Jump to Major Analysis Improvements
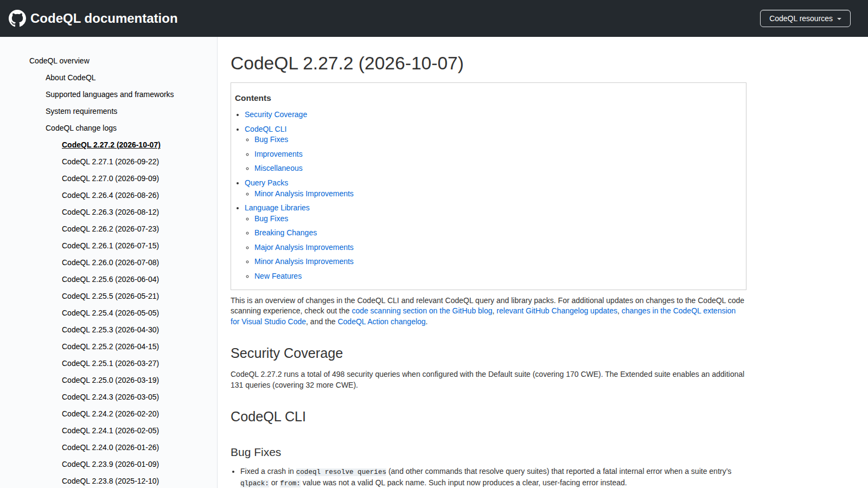868x488 pixels. 304,247
